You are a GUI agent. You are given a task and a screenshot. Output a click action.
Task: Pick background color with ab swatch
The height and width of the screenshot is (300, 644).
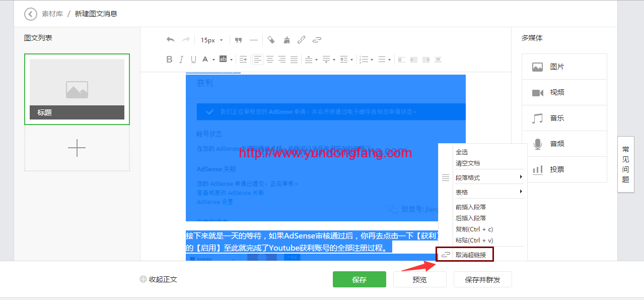(223, 59)
